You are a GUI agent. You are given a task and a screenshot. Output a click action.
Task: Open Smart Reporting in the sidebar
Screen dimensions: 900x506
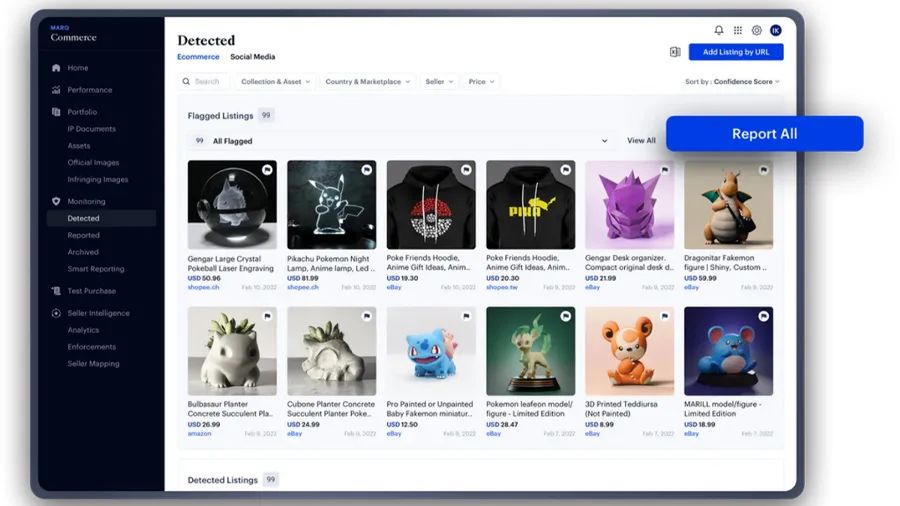pyautogui.click(x=96, y=269)
